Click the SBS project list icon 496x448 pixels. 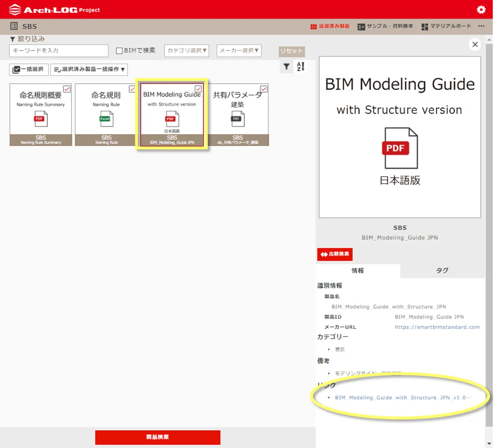coord(13,26)
